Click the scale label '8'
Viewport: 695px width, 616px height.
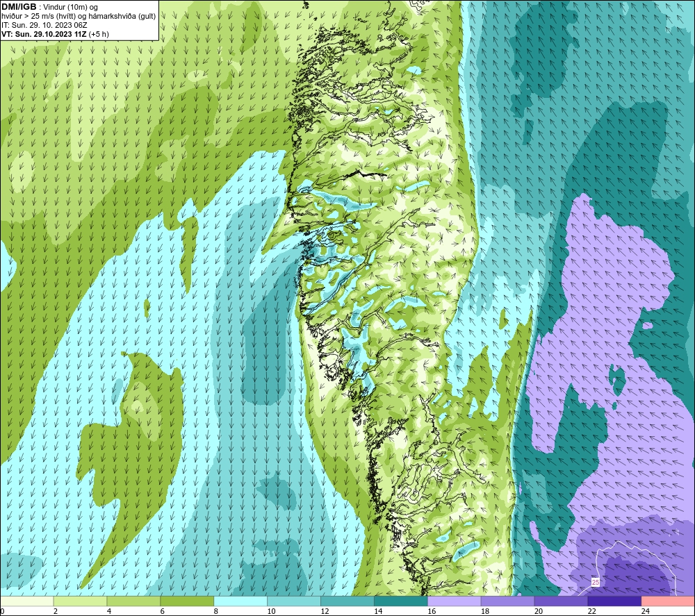click(216, 611)
